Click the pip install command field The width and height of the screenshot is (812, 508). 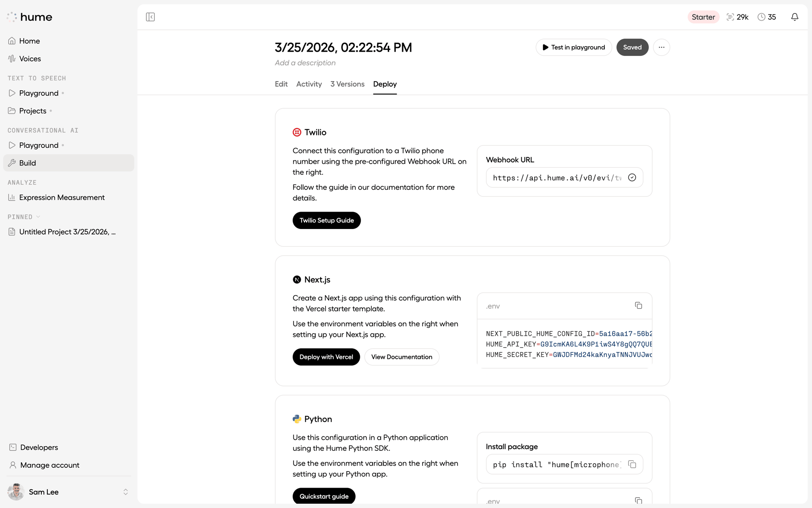click(x=564, y=464)
